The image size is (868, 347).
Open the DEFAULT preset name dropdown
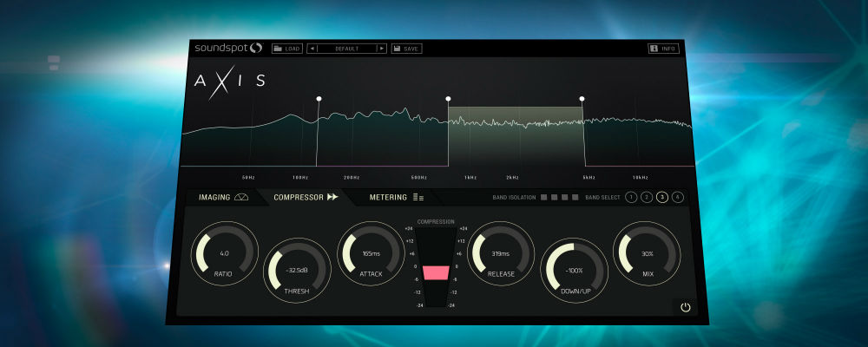[347, 49]
